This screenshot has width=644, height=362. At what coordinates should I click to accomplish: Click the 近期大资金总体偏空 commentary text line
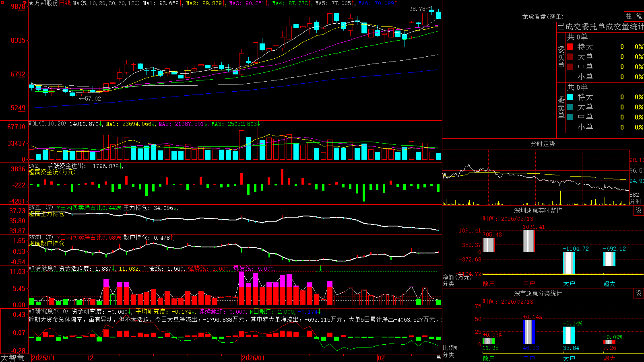(235, 319)
